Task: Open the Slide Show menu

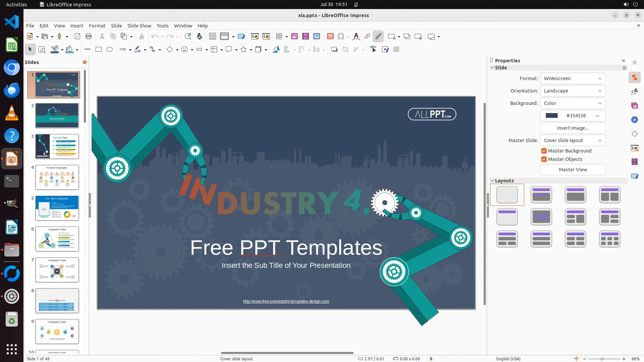Action: coord(139,26)
